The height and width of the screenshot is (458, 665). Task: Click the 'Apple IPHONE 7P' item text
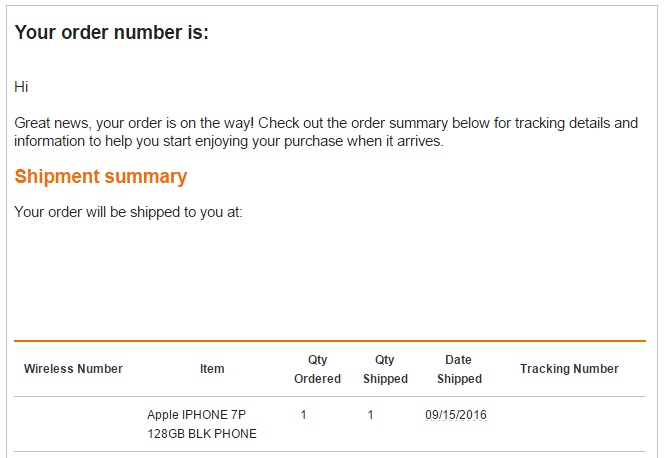[x=196, y=415]
